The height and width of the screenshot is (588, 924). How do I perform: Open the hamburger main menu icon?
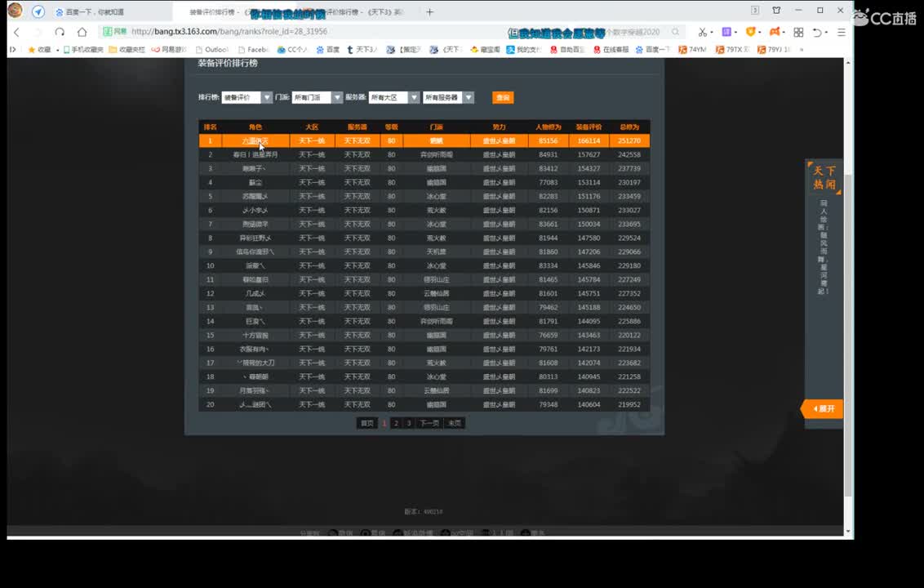click(842, 32)
